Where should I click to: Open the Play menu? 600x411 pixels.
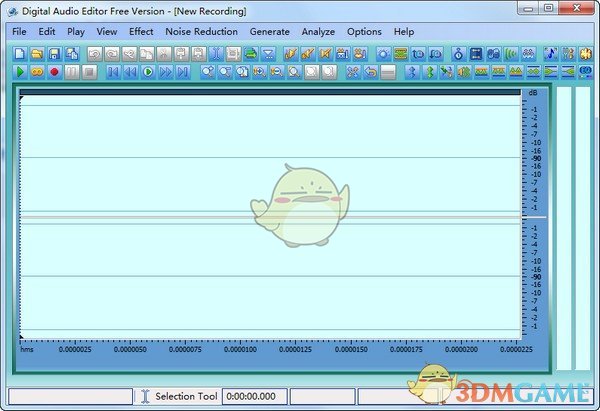76,31
